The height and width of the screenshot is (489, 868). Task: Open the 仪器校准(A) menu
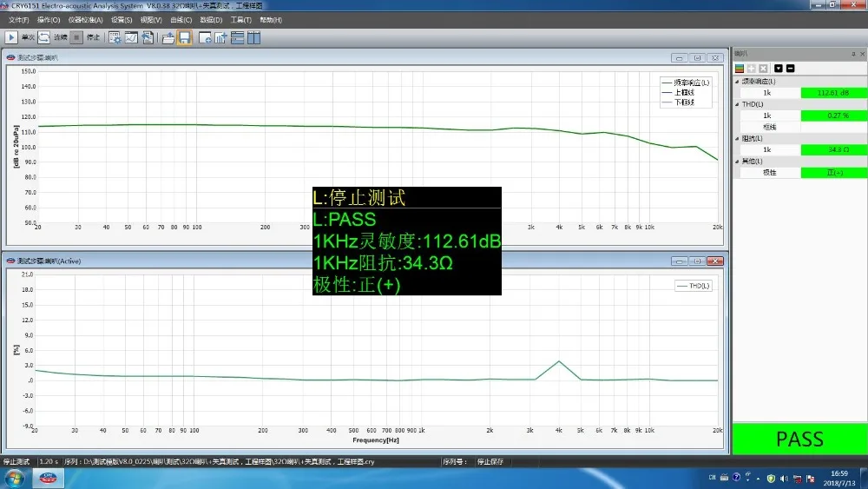coord(85,20)
